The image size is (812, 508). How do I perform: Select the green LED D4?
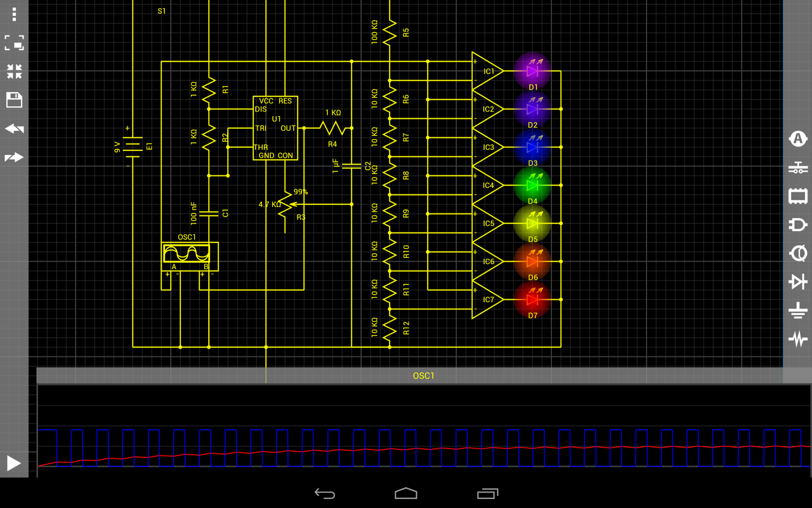tap(533, 186)
